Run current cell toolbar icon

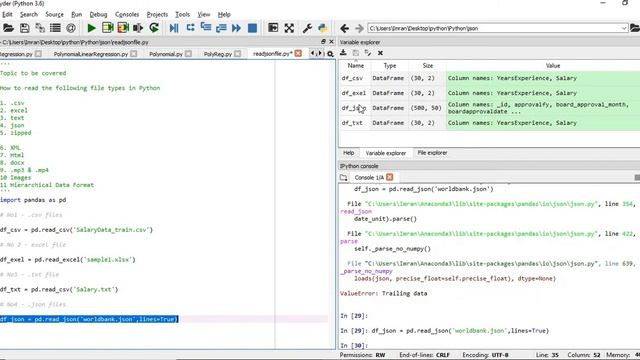[x=107, y=28]
